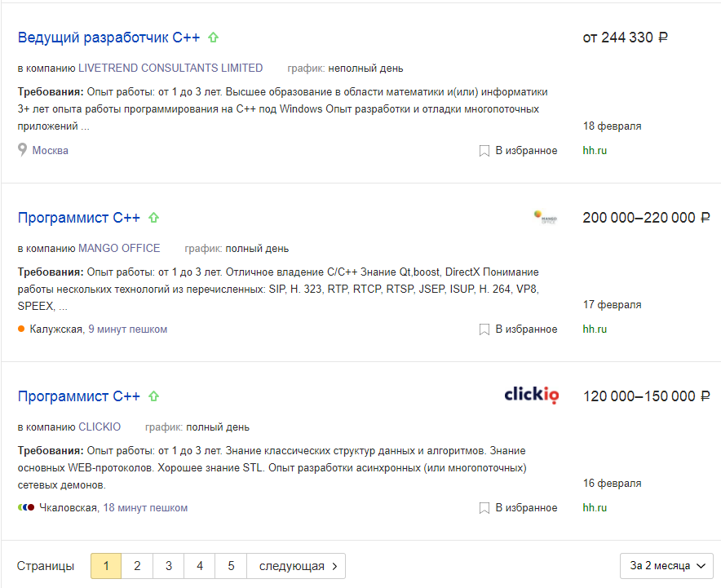Click 'неполный день' schedule text

tap(365, 69)
